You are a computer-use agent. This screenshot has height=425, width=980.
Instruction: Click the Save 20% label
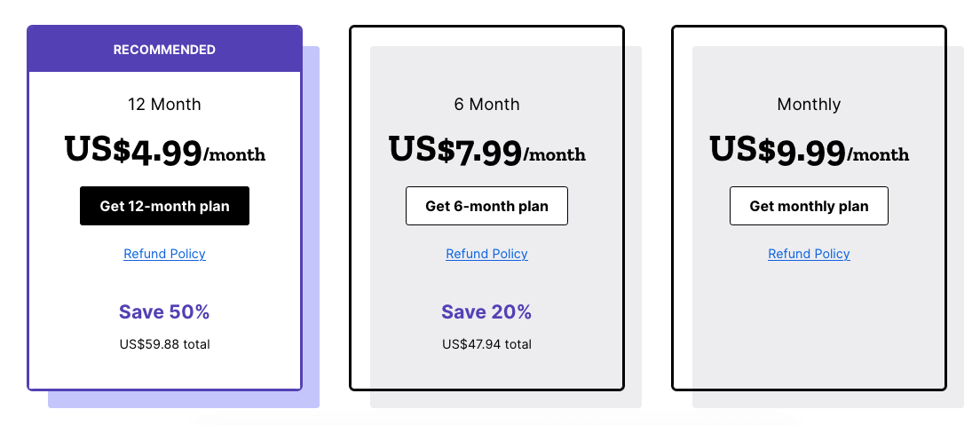486,312
